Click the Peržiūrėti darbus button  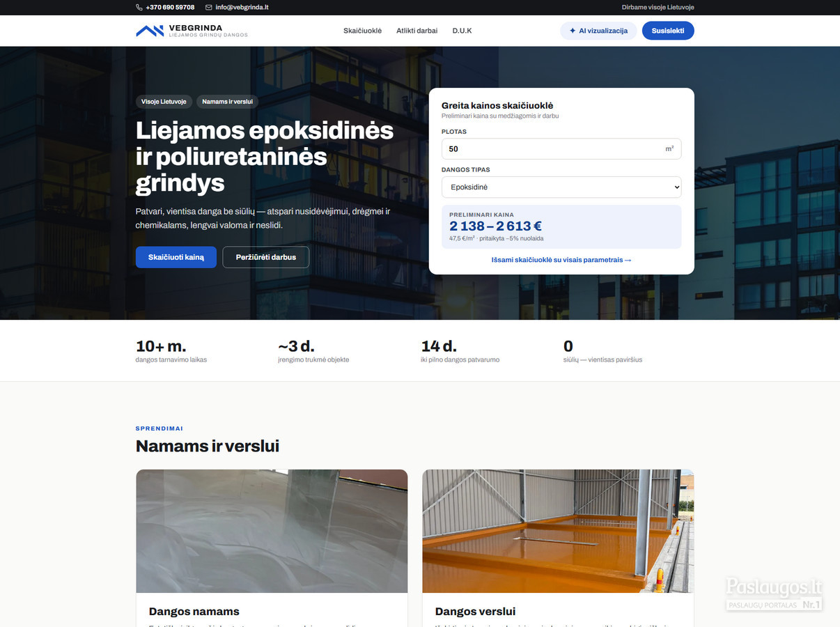tap(266, 257)
